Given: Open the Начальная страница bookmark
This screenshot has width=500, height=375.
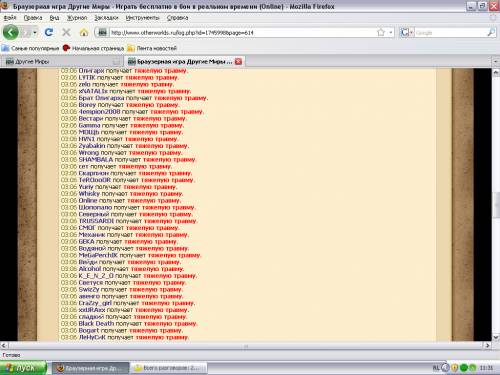Looking at the screenshot, I should pyautogui.click(x=93, y=48).
